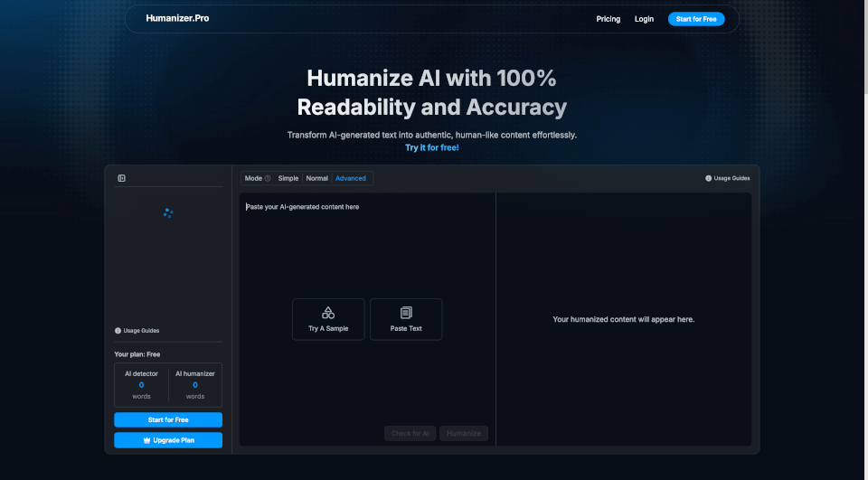This screenshot has width=868, height=480.
Task: Open the Login page
Action: coord(645,19)
